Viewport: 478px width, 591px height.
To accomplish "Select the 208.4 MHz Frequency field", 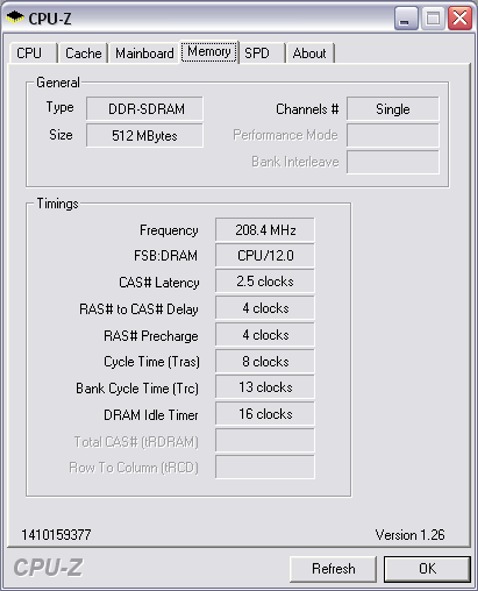I will (x=265, y=230).
